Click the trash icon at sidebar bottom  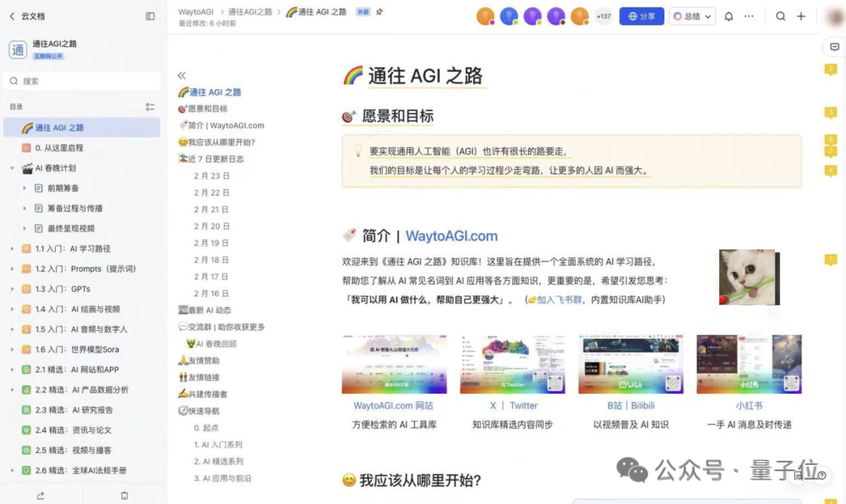(125, 495)
